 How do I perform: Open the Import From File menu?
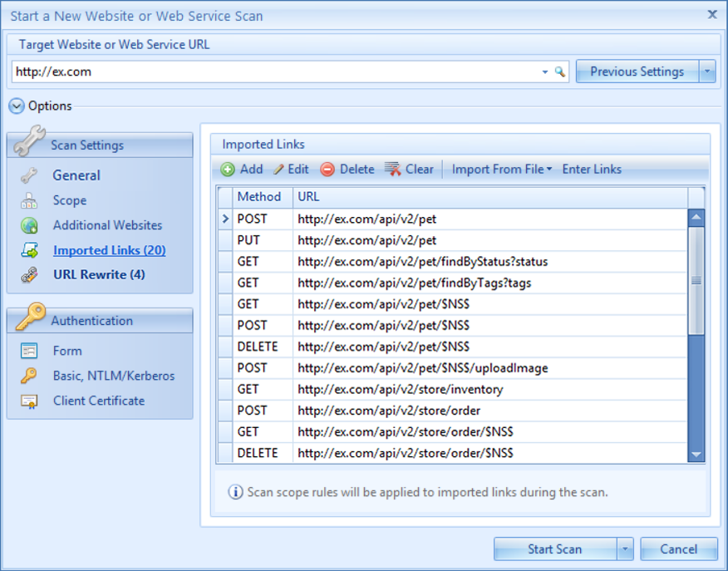tap(501, 170)
